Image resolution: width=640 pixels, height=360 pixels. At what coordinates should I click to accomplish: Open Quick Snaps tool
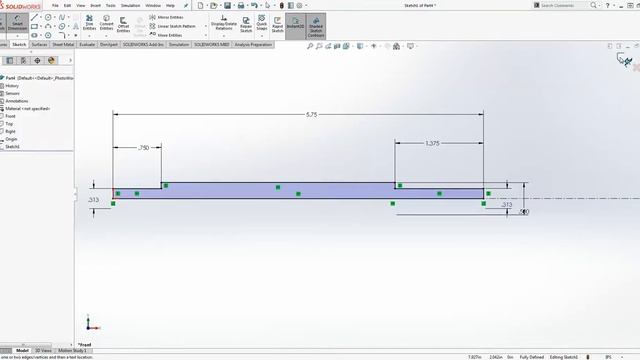point(262,23)
